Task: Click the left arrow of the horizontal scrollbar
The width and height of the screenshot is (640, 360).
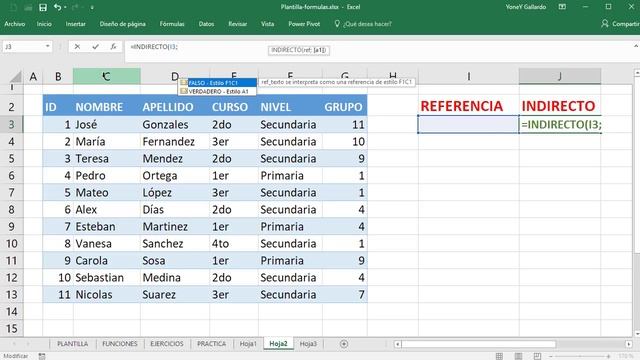Action: pos(398,344)
